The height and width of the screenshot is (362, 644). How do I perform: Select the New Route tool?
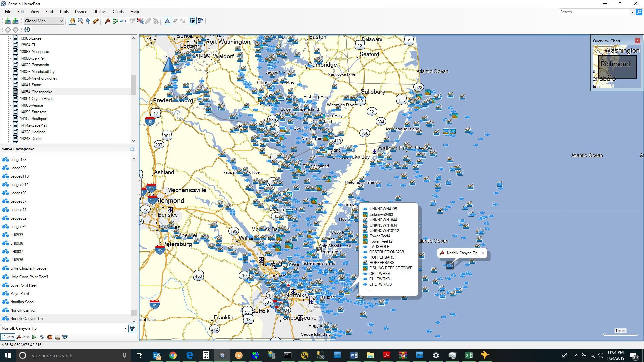pyautogui.click(x=115, y=21)
